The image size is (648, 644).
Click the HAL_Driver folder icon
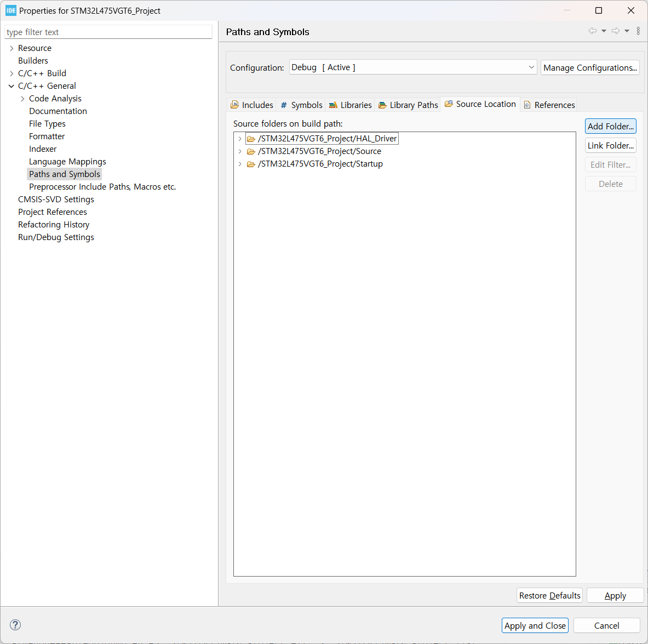(251, 139)
